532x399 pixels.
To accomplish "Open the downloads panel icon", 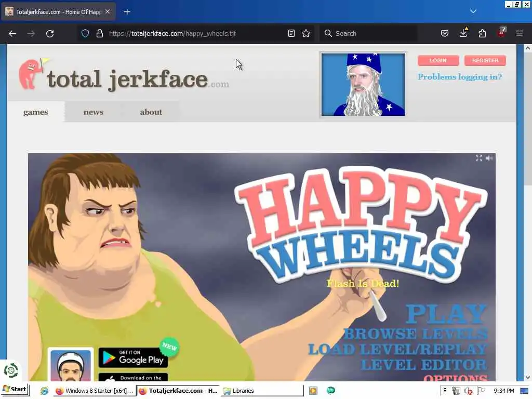I will (463, 33).
